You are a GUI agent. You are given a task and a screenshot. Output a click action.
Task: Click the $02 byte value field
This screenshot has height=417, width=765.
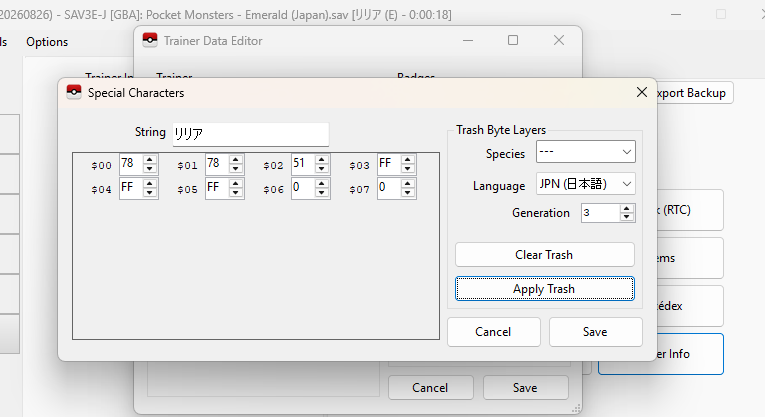click(303, 164)
